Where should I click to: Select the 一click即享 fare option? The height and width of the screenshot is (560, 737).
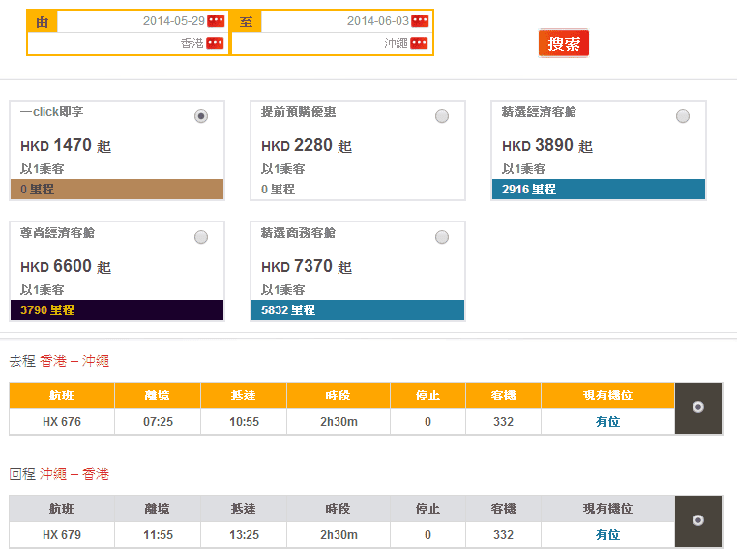pos(201,116)
